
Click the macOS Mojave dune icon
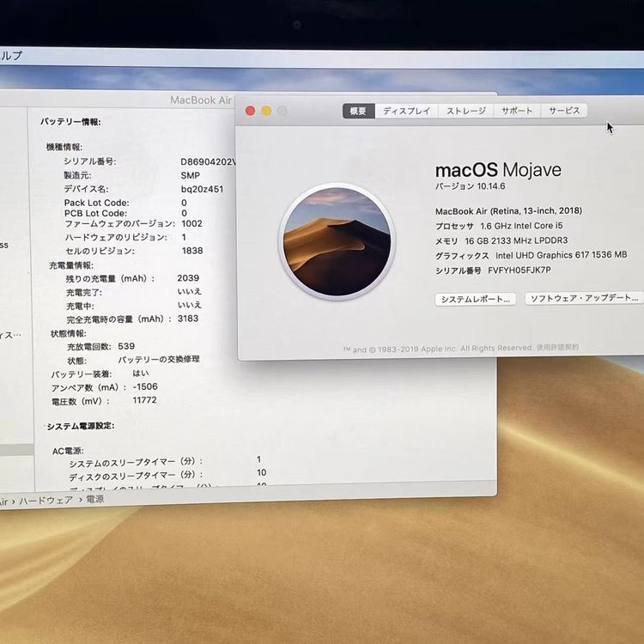(337, 241)
